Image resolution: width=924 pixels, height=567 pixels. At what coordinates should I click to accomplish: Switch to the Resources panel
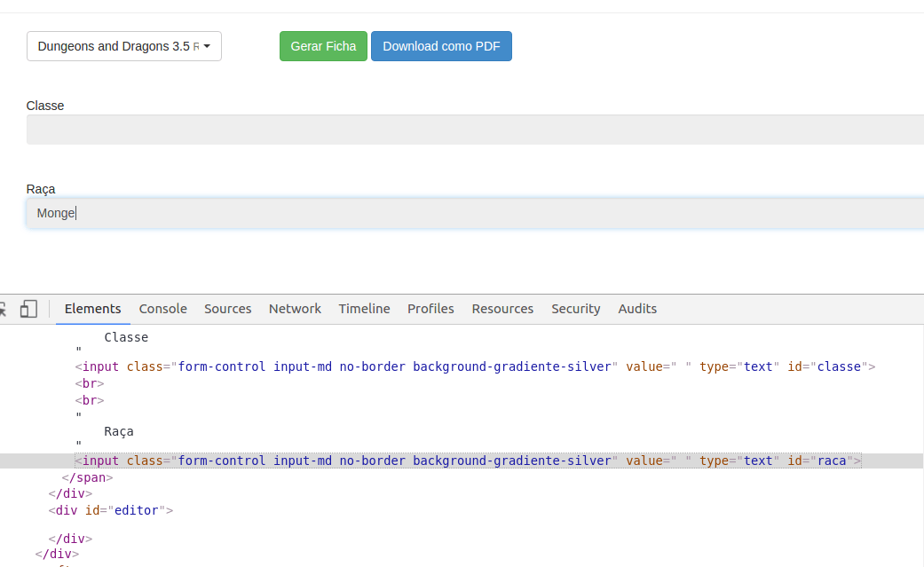pyautogui.click(x=502, y=309)
